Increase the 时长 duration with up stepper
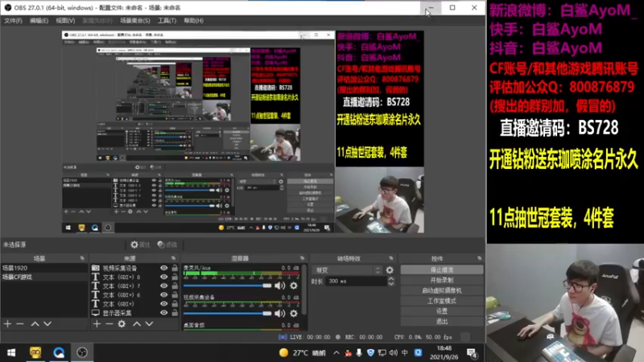 click(391, 278)
